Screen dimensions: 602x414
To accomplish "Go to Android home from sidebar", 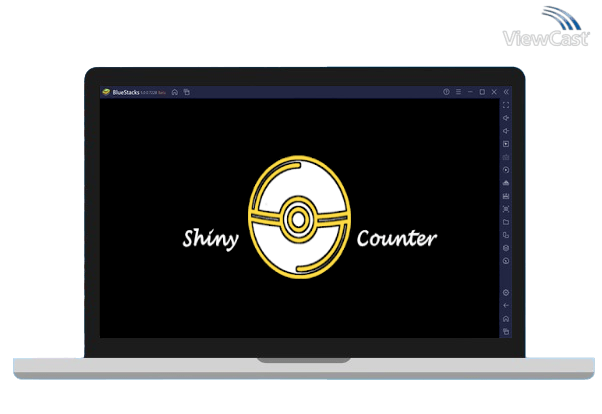I will tap(506, 319).
